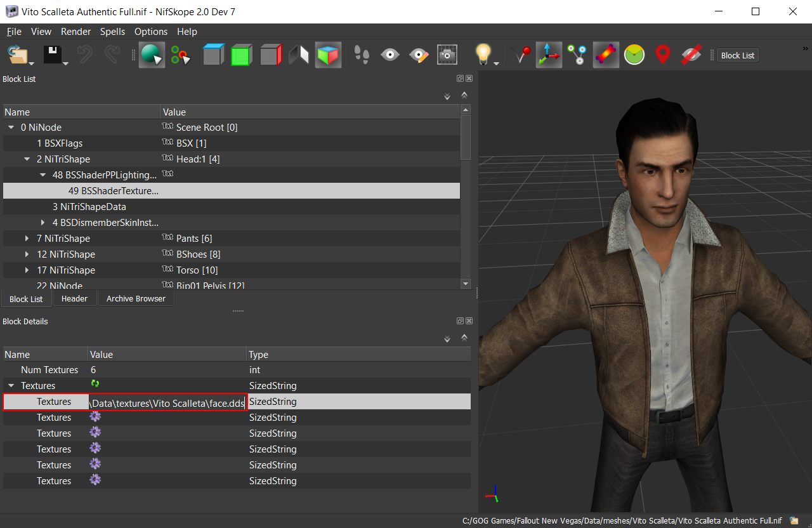Select the object selection sphere tool

point(152,55)
